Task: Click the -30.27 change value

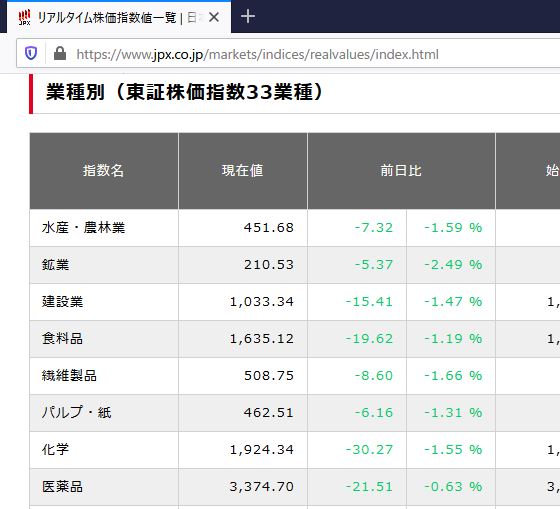Action: 369,450
